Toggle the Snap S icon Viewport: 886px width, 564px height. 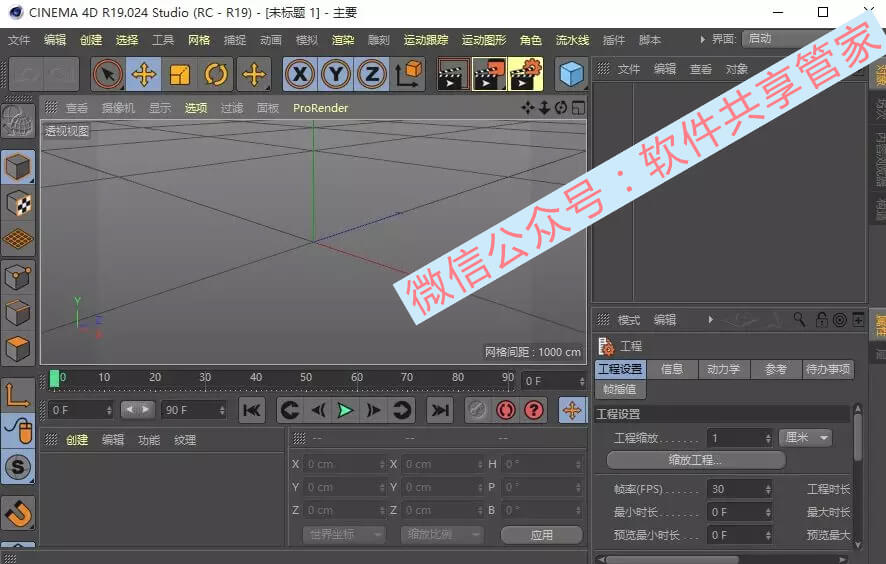[18, 467]
